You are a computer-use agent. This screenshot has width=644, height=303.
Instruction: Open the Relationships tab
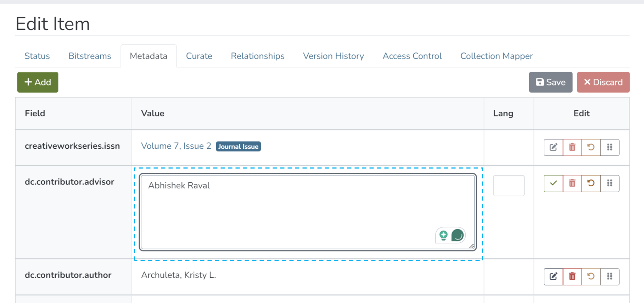coord(257,56)
